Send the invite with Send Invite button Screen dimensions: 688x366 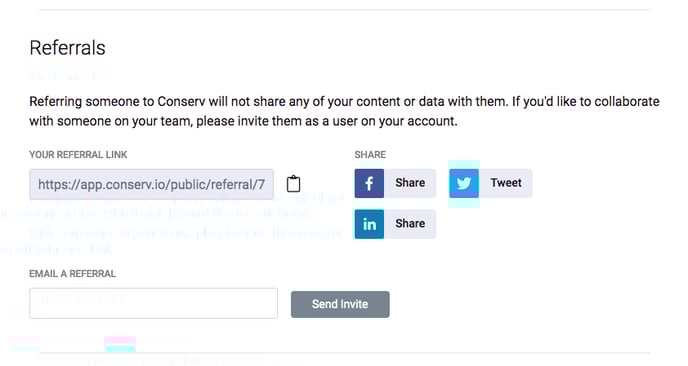pos(340,304)
